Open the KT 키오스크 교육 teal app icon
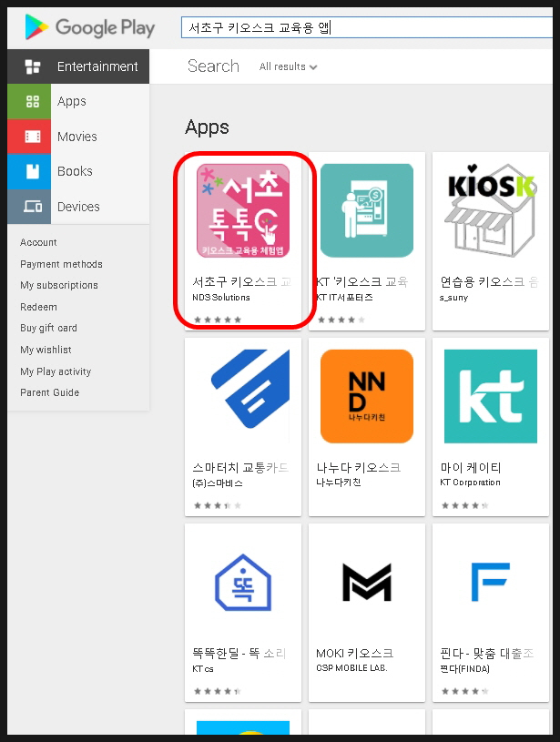This screenshot has width=560, height=742. 367,210
